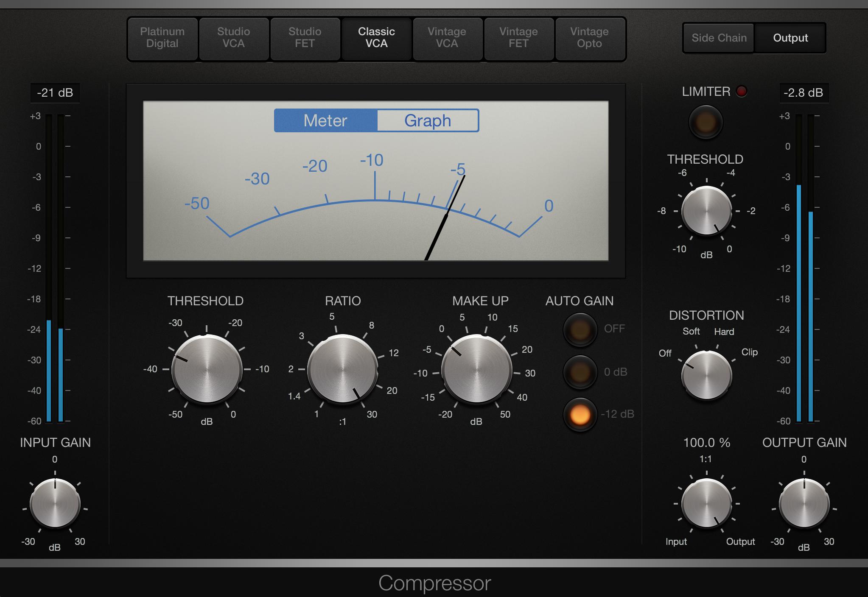Select the Classic VCA tab
Screen dimensions: 868x597
click(376, 38)
